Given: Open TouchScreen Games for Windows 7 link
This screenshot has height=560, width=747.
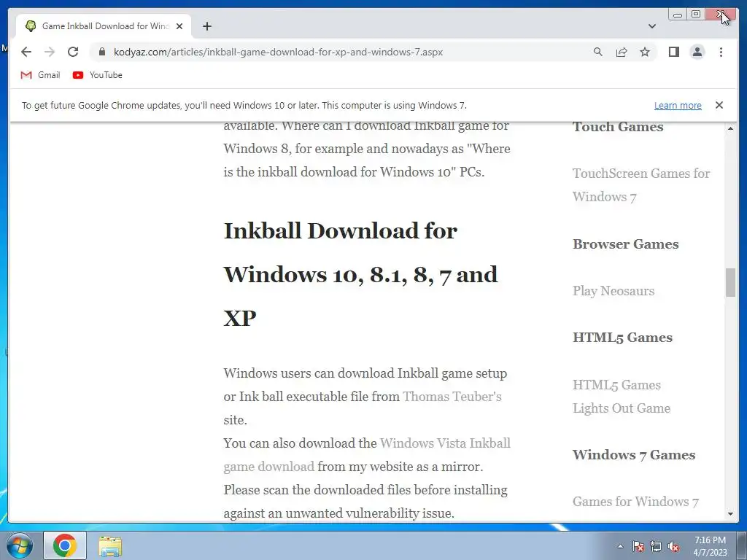Looking at the screenshot, I should point(641,184).
